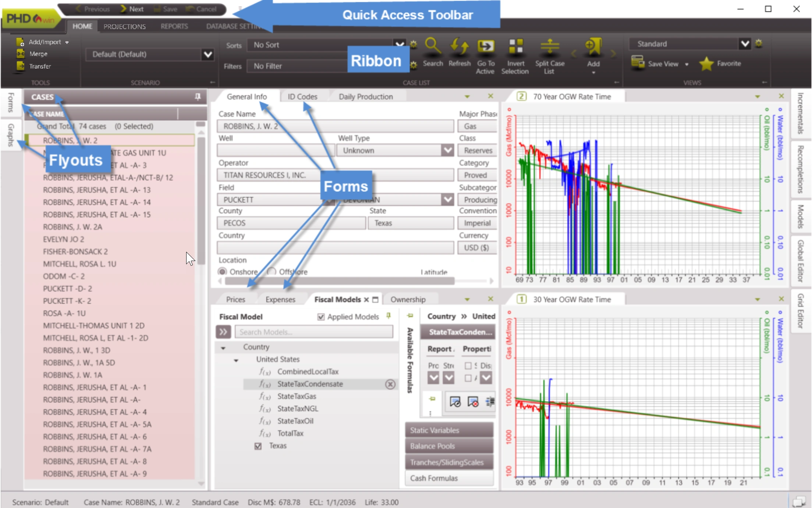
Task: Click the Search Models input field
Action: click(x=313, y=332)
